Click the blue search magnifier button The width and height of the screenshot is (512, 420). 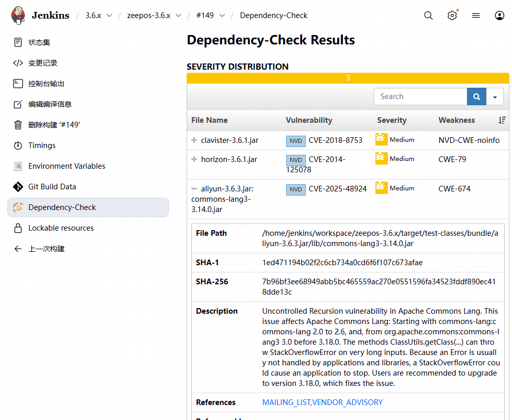(476, 96)
